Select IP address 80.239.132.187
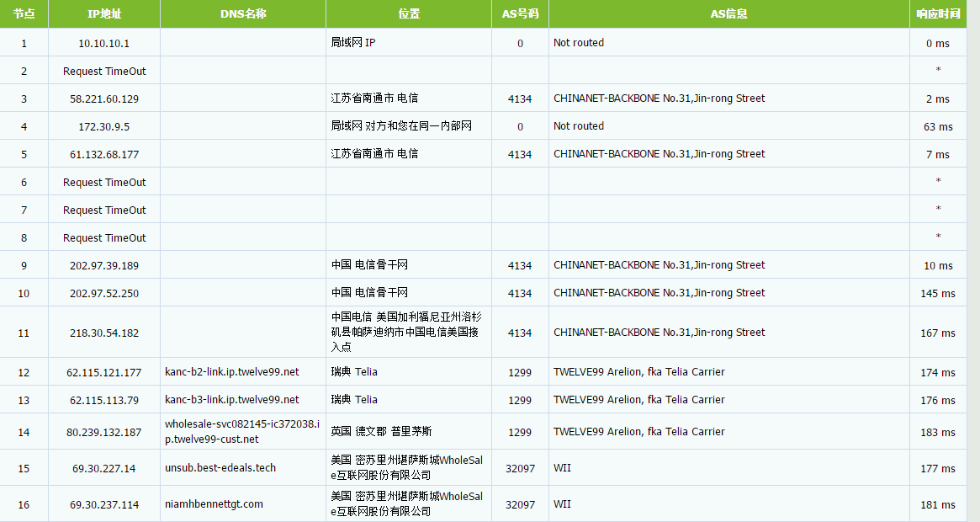 [x=104, y=432]
